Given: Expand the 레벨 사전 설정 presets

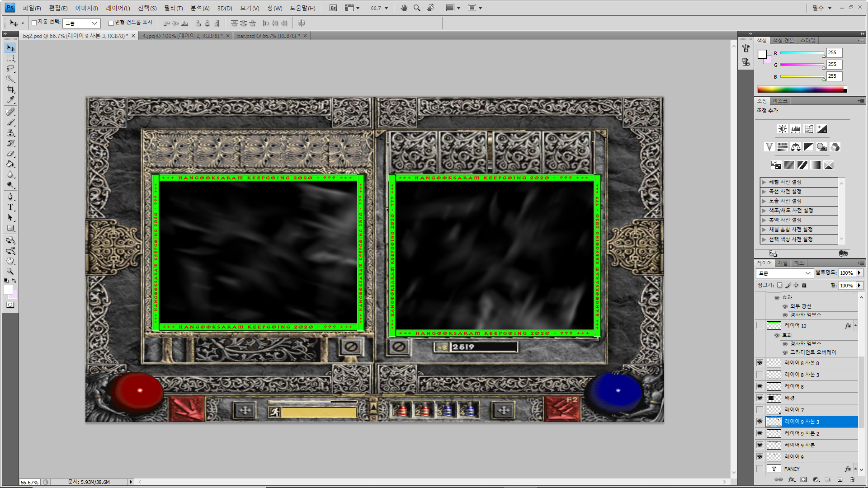Looking at the screenshot, I should click(764, 182).
